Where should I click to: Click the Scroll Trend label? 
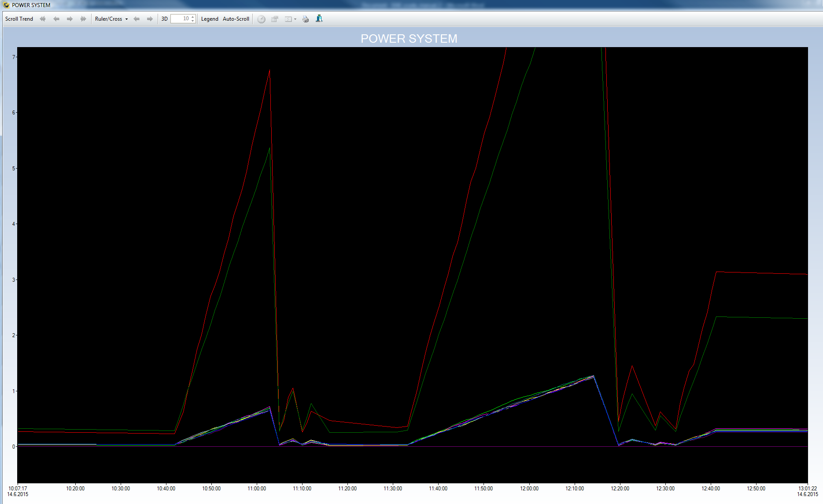click(x=19, y=19)
